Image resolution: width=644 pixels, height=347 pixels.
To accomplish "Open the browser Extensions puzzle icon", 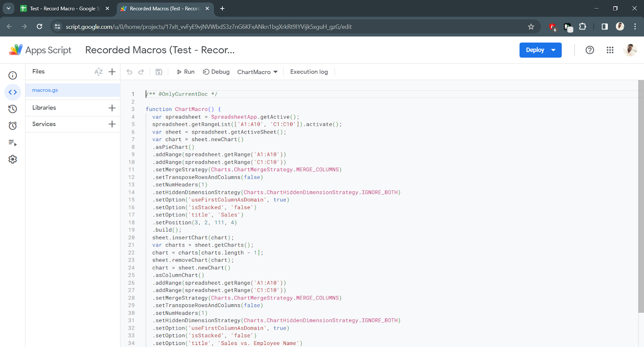I will [582, 27].
